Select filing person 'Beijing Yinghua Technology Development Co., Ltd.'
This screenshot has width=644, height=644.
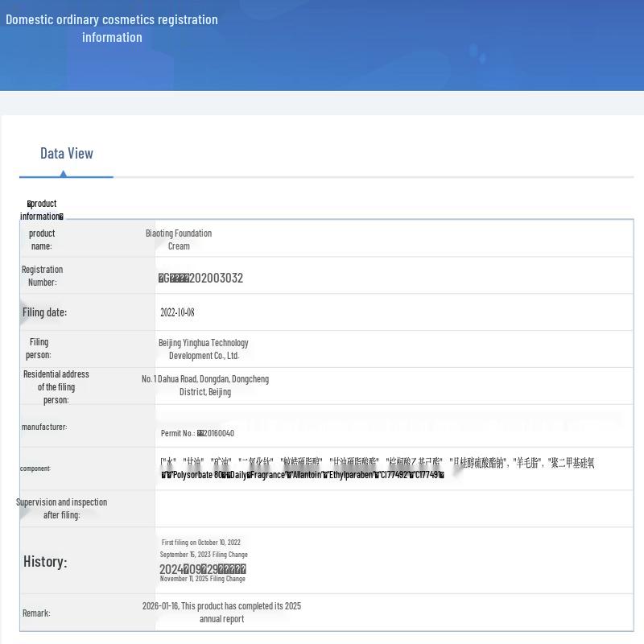tap(204, 349)
